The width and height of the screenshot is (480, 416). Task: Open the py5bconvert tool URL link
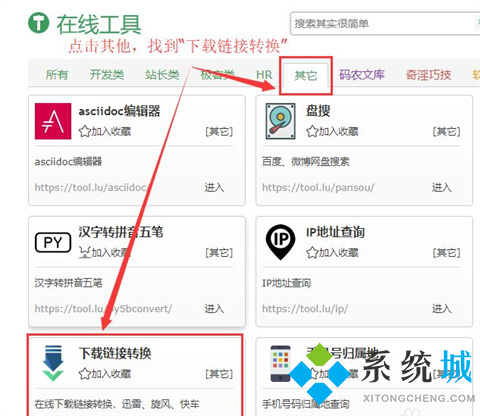point(103,309)
